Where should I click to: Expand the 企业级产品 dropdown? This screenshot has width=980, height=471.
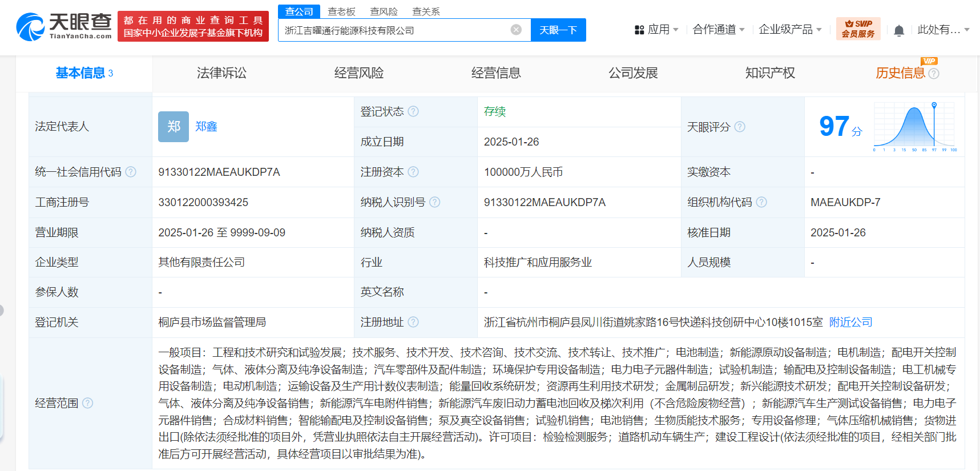[790, 30]
